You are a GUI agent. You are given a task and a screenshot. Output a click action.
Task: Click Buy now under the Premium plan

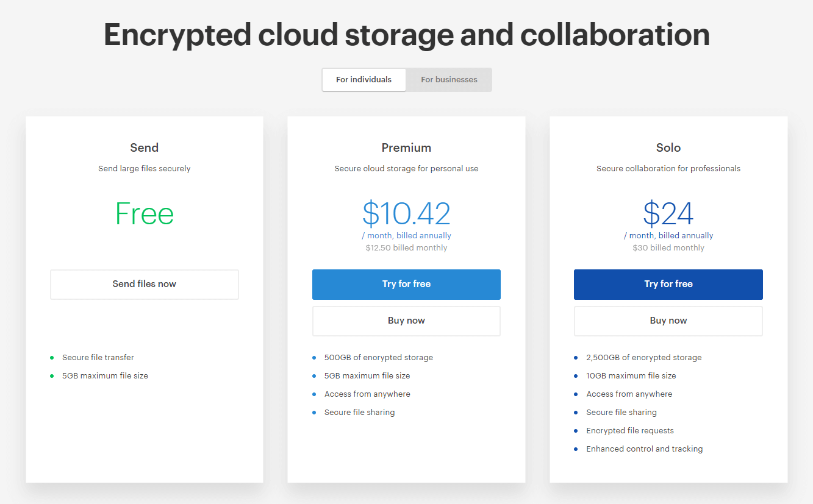pyautogui.click(x=406, y=321)
